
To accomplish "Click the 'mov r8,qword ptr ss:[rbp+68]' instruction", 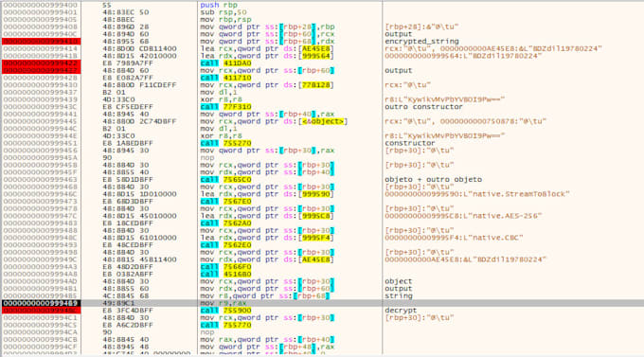I will click(x=265, y=295).
